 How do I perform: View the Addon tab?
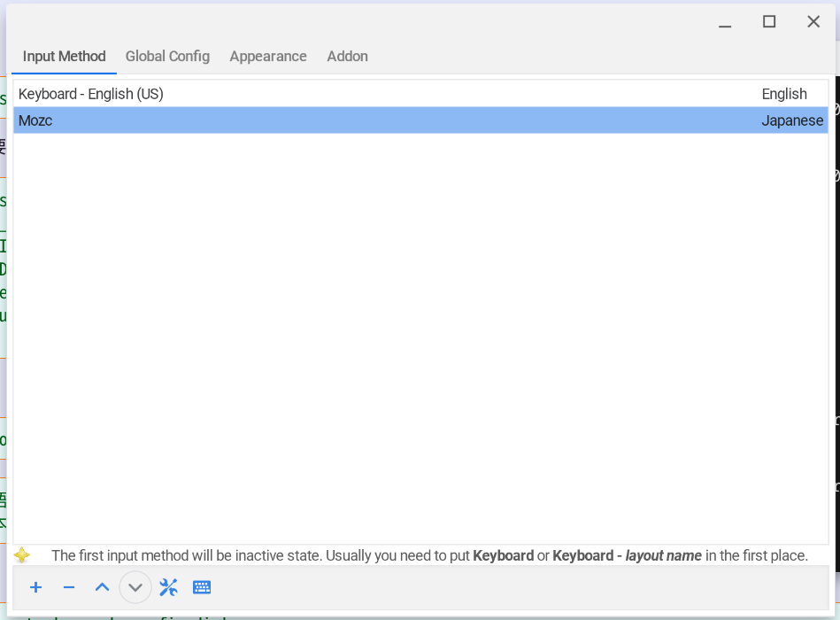click(347, 56)
